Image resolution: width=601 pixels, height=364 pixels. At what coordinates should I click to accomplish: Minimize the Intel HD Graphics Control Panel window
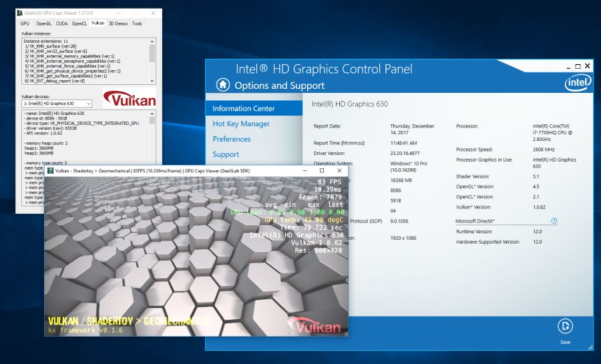[568, 67]
